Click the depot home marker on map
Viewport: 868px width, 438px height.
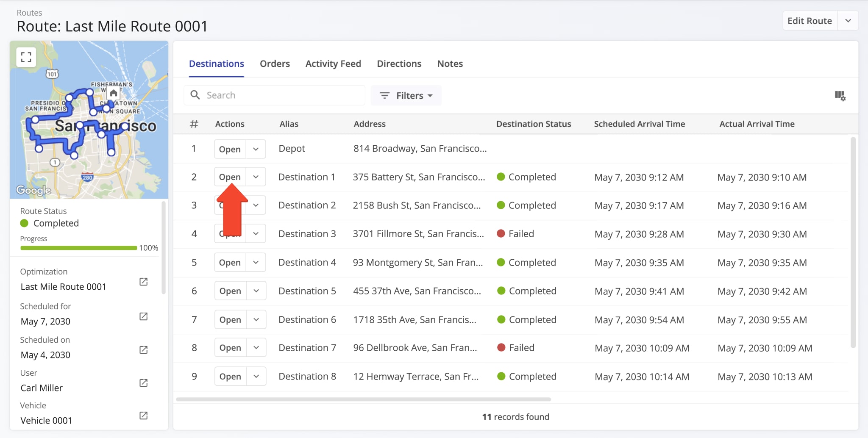113,93
